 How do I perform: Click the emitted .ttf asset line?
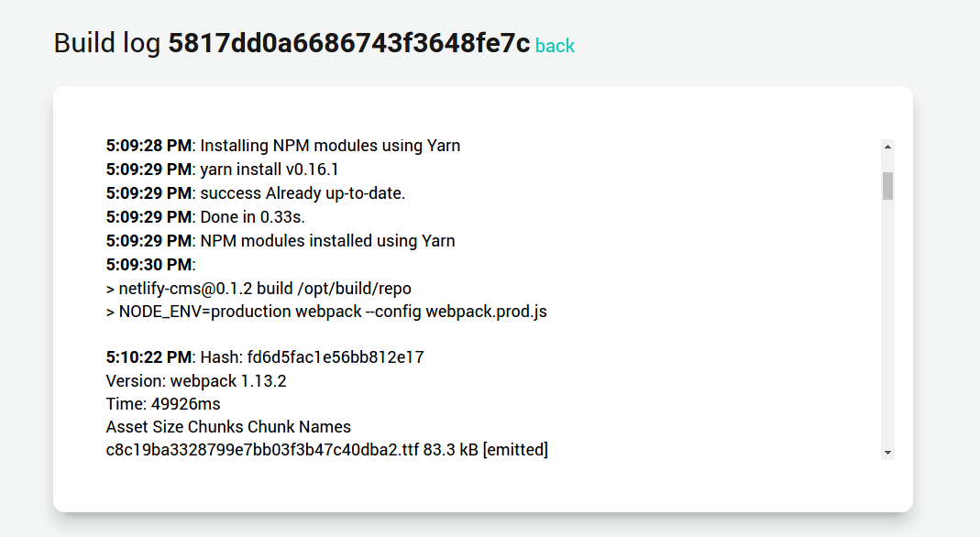(326, 450)
